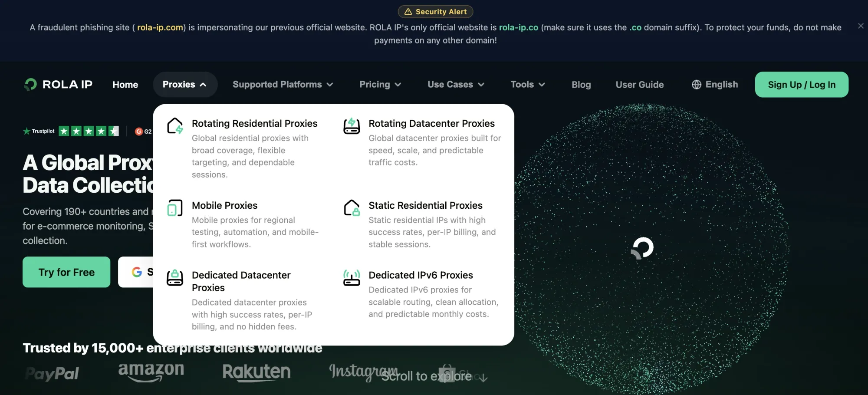Click 'Mobile proxies for regional testing' description
Image resolution: width=868 pixels, height=395 pixels.
[255, 232]
